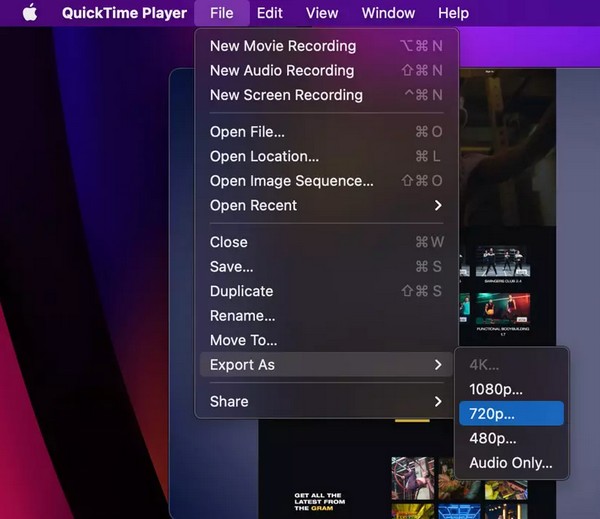Viewport: 600px width, 519px height.
Task: Open the Edit menu
Action: coord(270,13)
